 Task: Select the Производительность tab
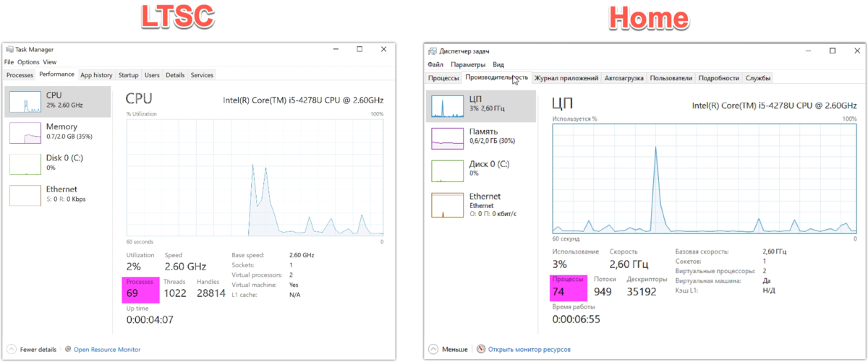[x=496, y=77]
